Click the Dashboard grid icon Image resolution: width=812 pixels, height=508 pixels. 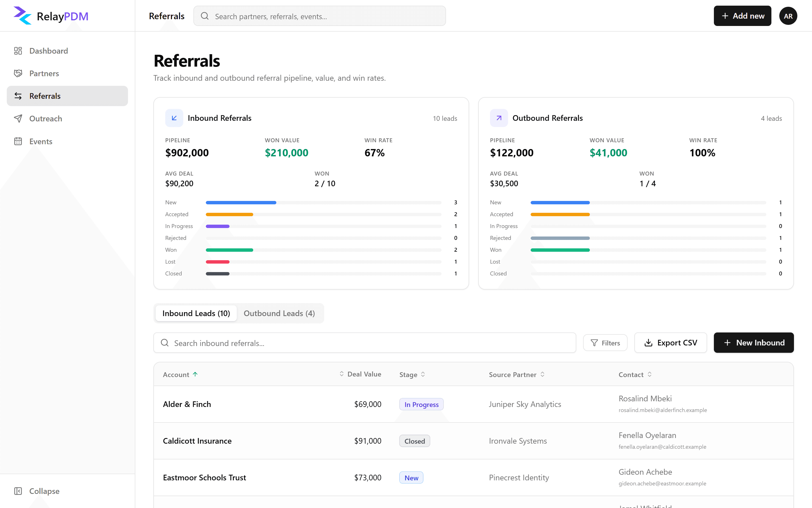point(18,51)
